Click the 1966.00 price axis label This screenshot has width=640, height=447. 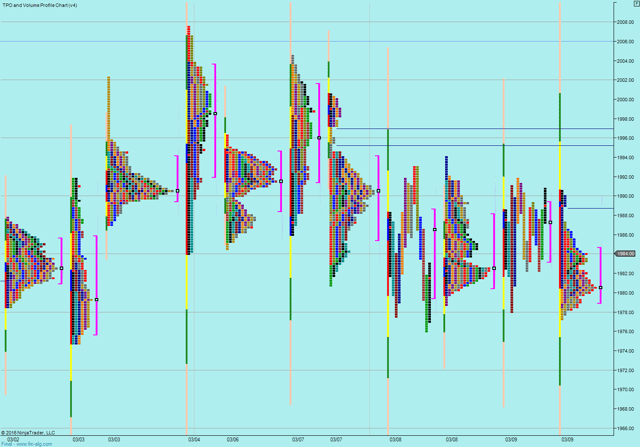pyautogui.click(x=626, y=428)
